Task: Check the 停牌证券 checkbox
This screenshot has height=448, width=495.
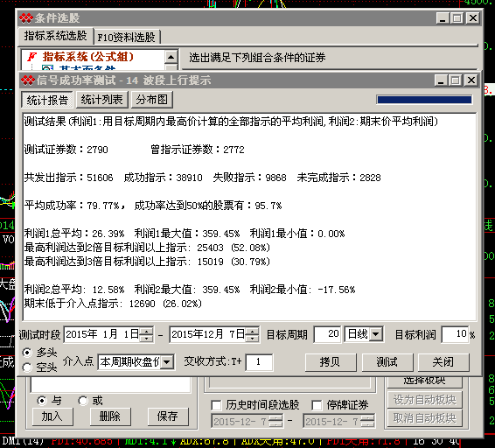Action: pos(317,405)
